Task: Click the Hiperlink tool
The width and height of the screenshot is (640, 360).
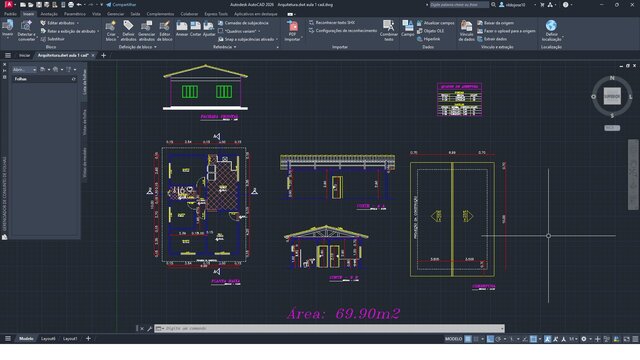Action: [428, 39]
